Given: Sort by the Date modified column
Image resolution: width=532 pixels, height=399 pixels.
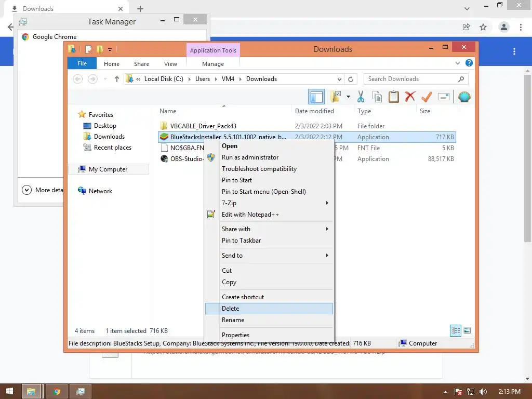Looking at the screenshot, I should [314, 111].
